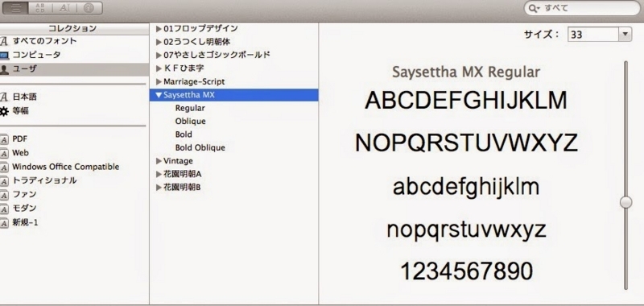Select the Oblique style of Saysettha MX
644x306 pixels.
click(190, 121)
